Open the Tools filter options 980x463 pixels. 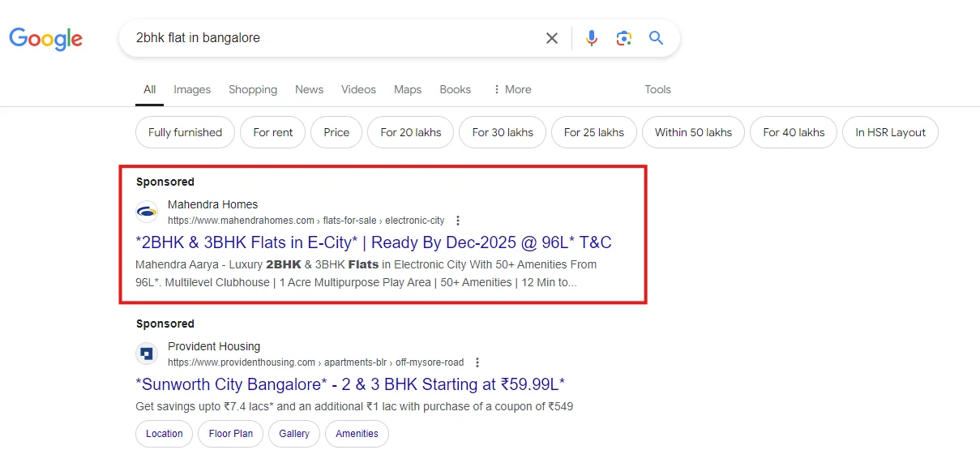pyautogui.click(x=657, y=89)
